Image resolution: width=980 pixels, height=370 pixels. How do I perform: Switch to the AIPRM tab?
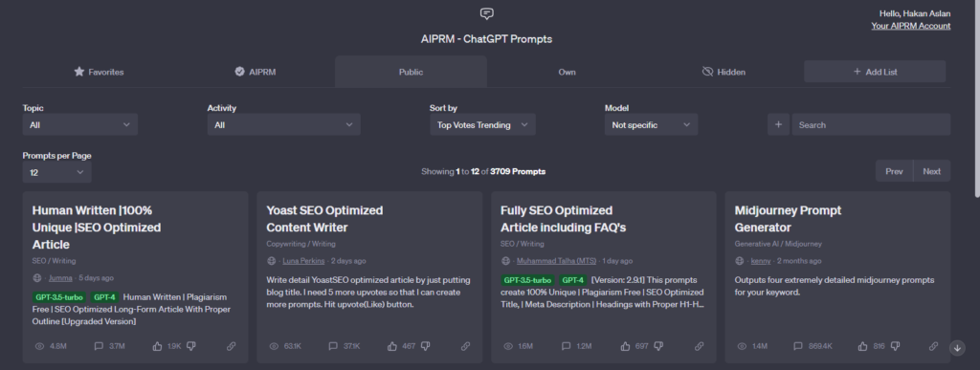coord(255,72)
